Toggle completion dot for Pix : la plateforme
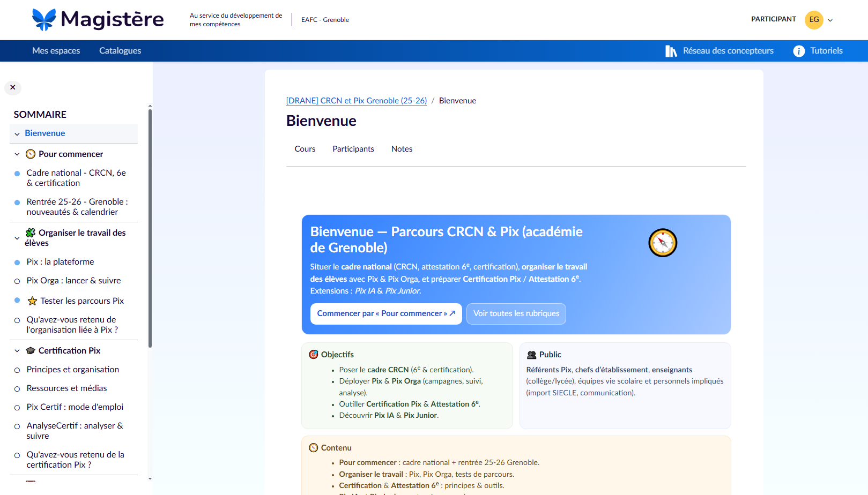This screenshot has height=495, width=868. tap(17, 262)
